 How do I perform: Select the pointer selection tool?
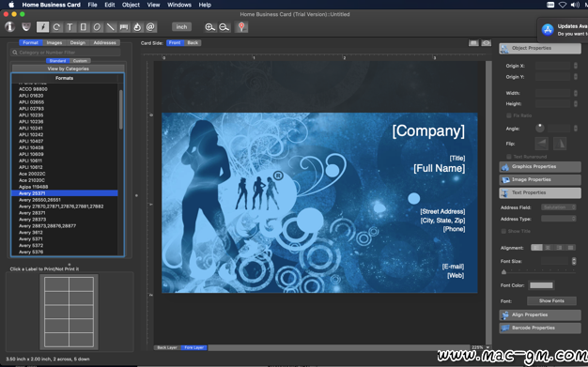(43, 27)
